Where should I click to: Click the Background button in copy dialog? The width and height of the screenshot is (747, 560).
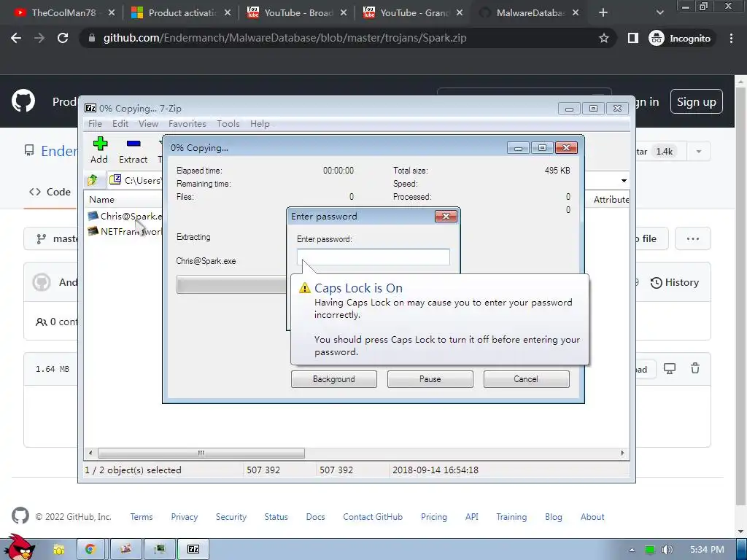334,379
